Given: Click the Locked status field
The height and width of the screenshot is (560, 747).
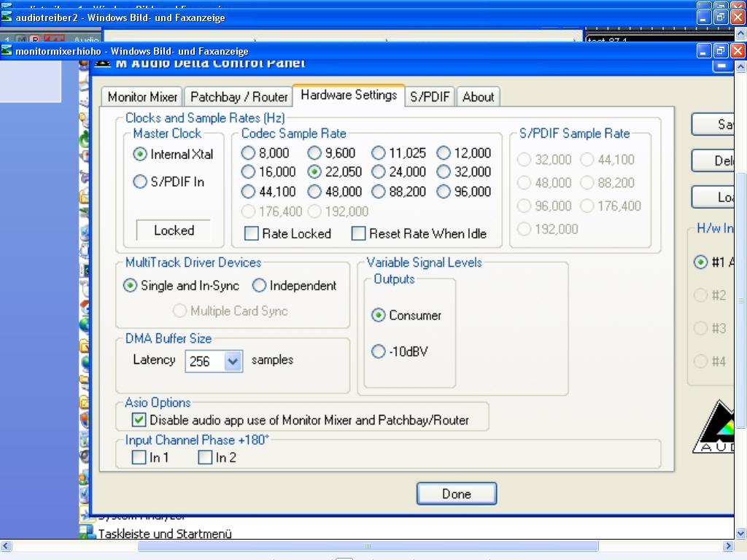Looking at the screenshot, I should click(x=174, y=230).
